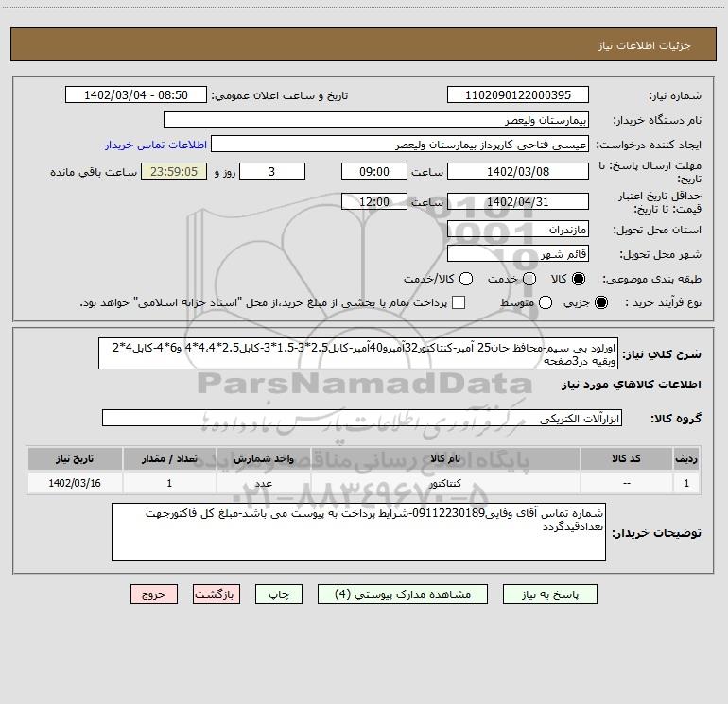This screenshot has width=728, height=704.
Task: Click the price validity date 1402/04/31
Action: tap(518, 201)
